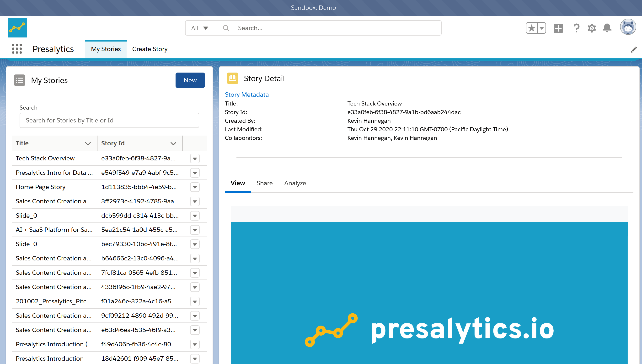Open the App Launcher waffle icon

tap(16, 49)
